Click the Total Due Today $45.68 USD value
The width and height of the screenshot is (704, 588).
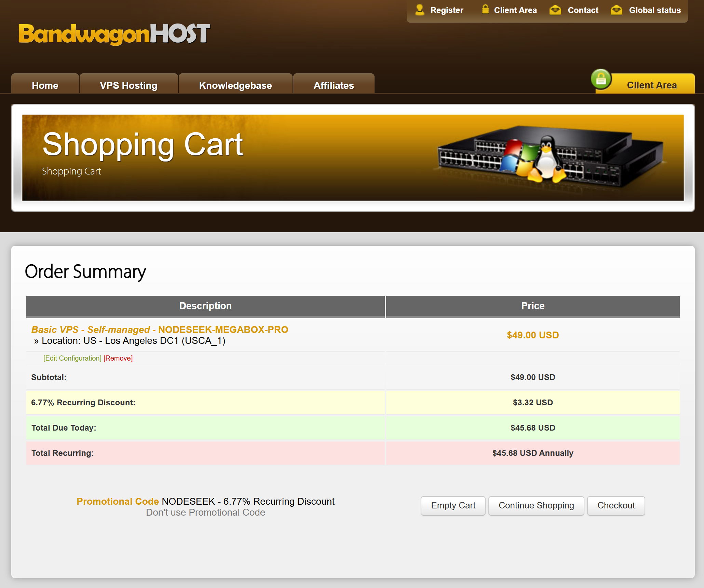(x=533, y=428)
